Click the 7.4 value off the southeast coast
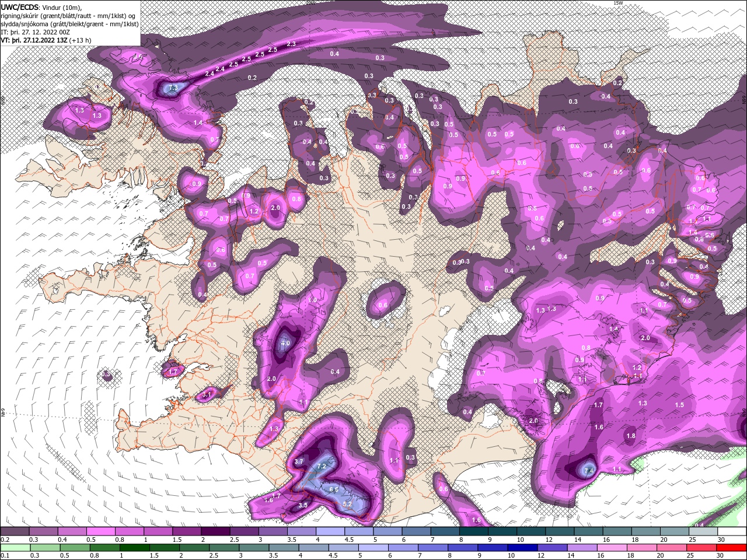The height and width of the screenshot is (560, 747). [588, 471]
